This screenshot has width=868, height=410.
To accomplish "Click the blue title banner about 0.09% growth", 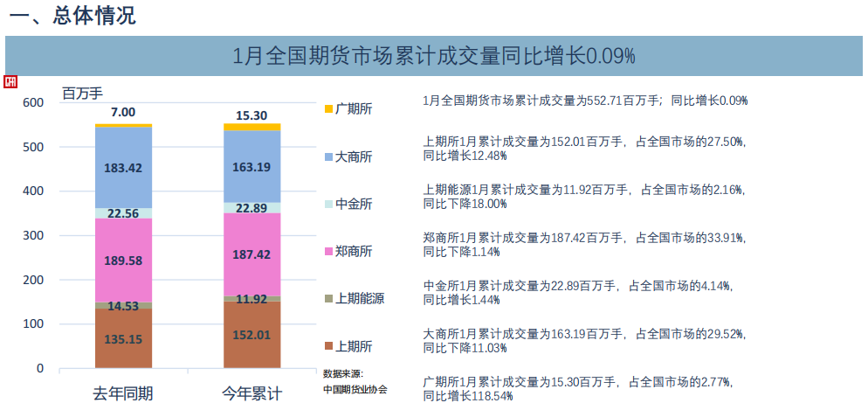I will (434, 56).
